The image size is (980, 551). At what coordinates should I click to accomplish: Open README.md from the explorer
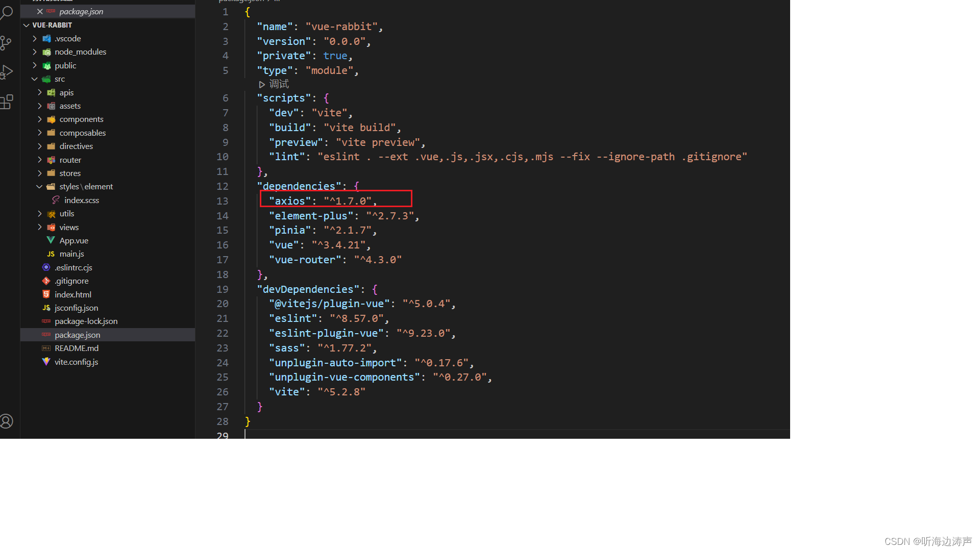point(77,348)
